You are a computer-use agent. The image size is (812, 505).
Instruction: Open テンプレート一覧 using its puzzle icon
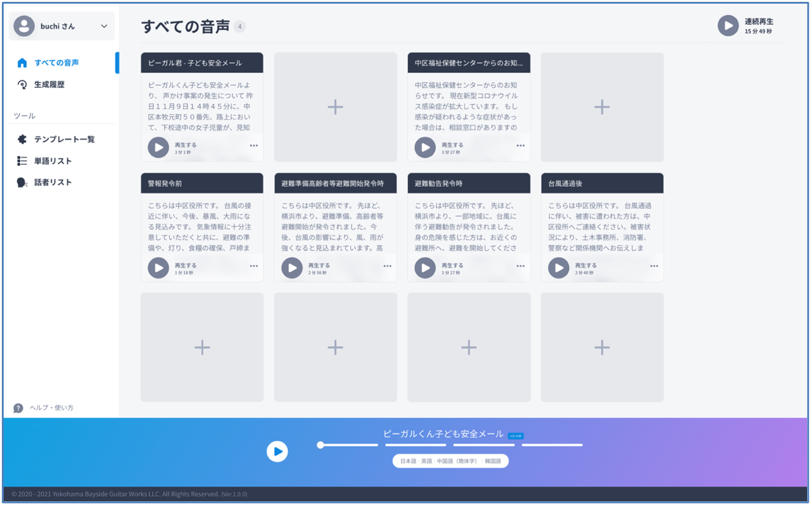(21, 139)
